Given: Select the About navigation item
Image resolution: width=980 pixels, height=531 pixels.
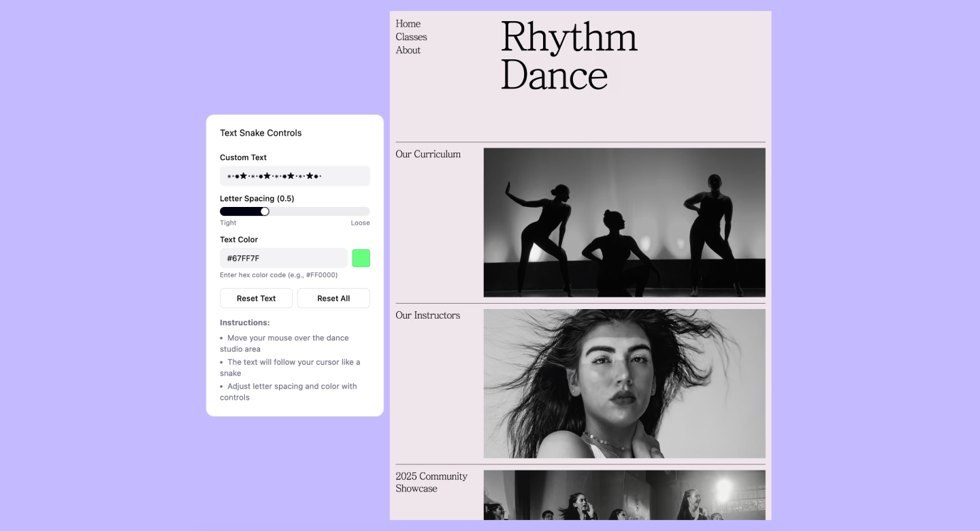Looking at the screenshot, I should click(x=408, y=50).
